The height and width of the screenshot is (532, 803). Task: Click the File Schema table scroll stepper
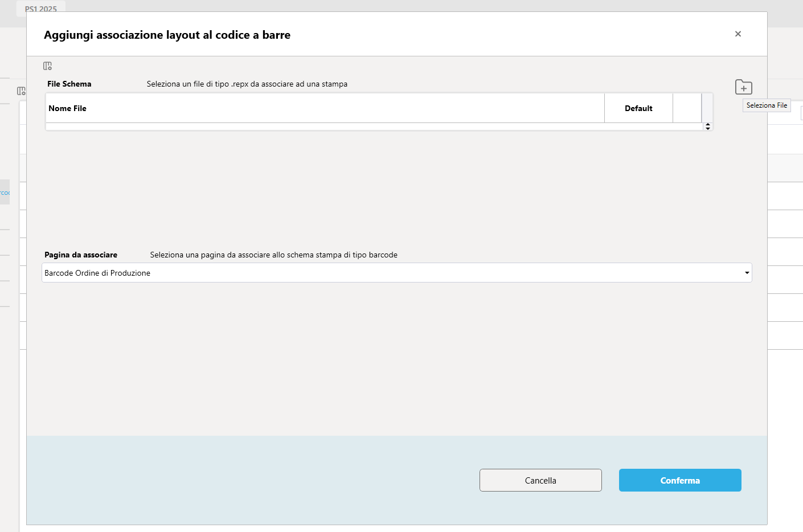click(x=708, y=126)
